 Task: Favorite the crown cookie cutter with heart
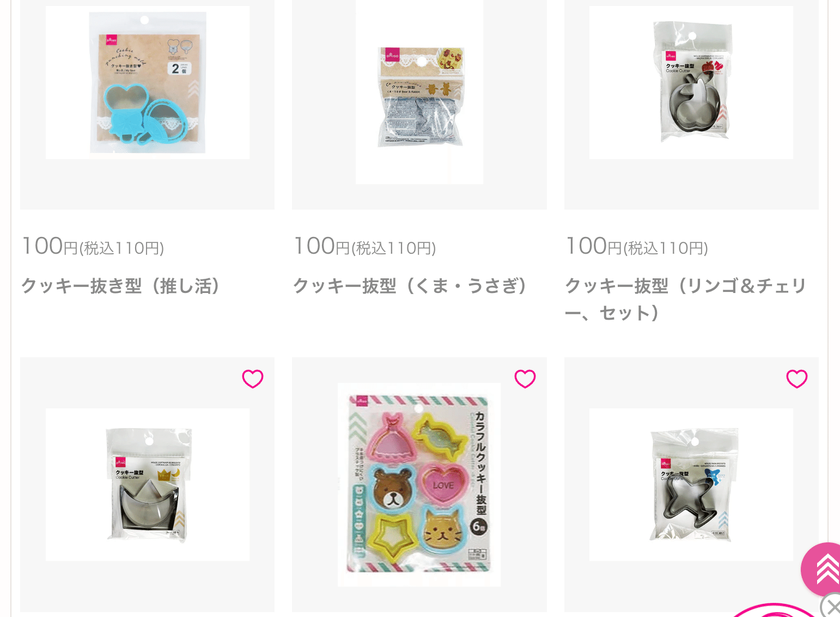pos(253,378)
